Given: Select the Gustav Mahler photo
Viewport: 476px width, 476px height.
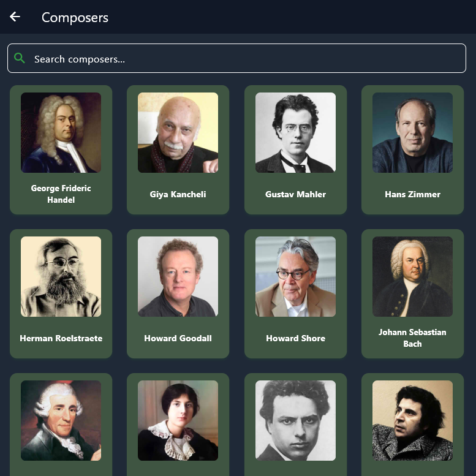Looking at the screenshot, I should point(295,133).
